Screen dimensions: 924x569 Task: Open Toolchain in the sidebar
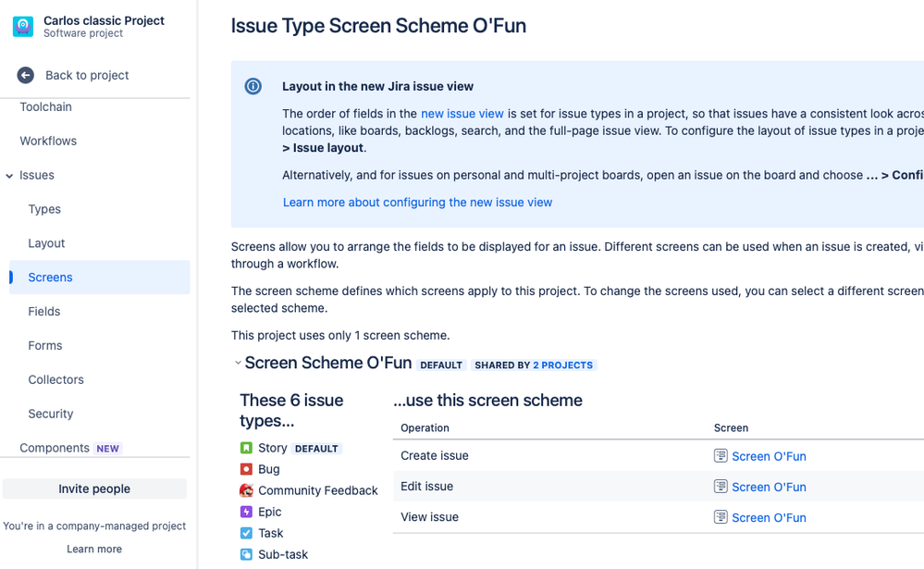[x=46, y=106]
